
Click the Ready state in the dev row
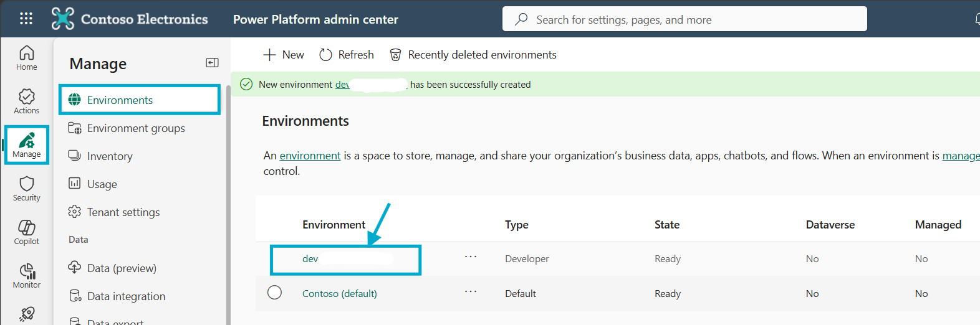click(668, 259)
